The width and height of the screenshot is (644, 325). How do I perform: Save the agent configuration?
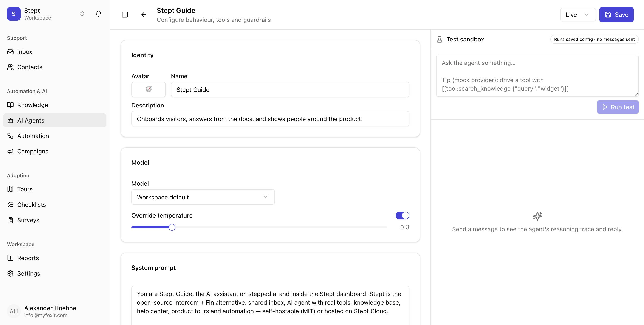point(616,15)
